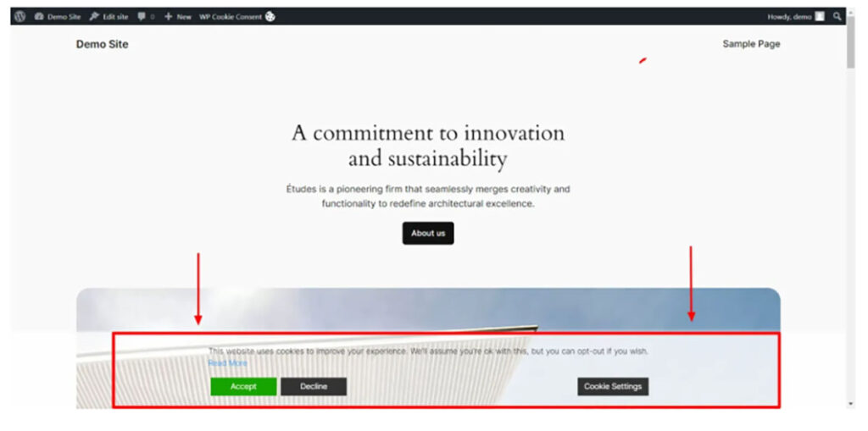The image size is (868, 431).
Task: Open the admin bar search icon
Action: (837, 17)
